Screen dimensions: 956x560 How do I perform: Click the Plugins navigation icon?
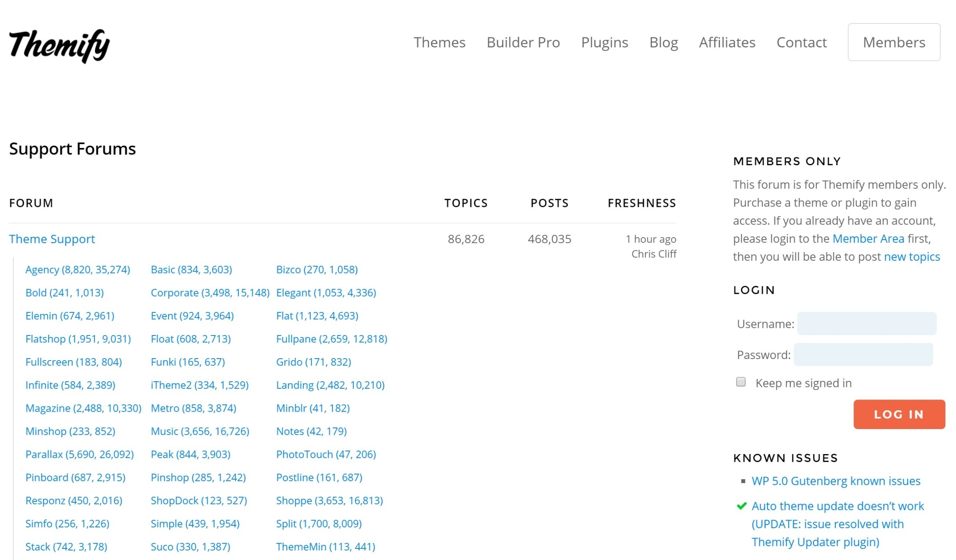[604, 41]
